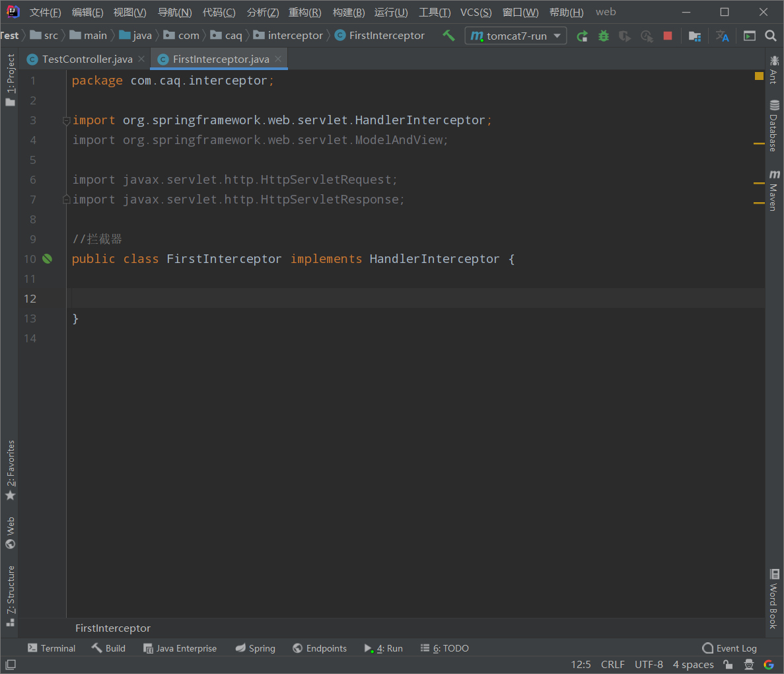784x674 pixels.
Task: Open the 视图(V) menu
Action: click(130, 12)
